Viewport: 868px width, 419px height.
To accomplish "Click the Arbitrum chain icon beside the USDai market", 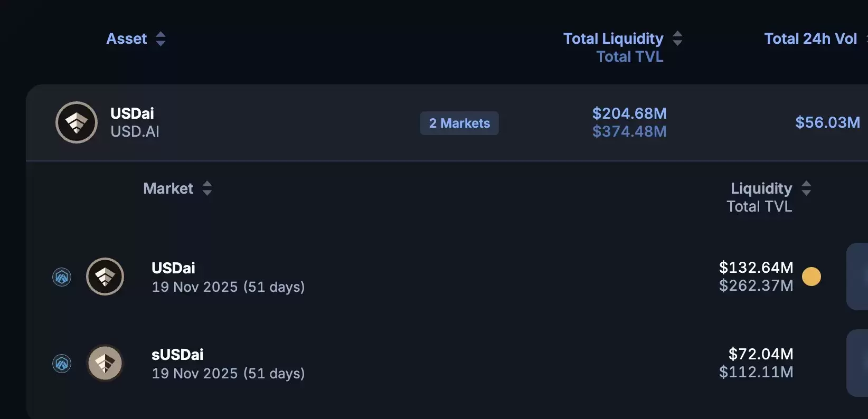I will point(62,277).
